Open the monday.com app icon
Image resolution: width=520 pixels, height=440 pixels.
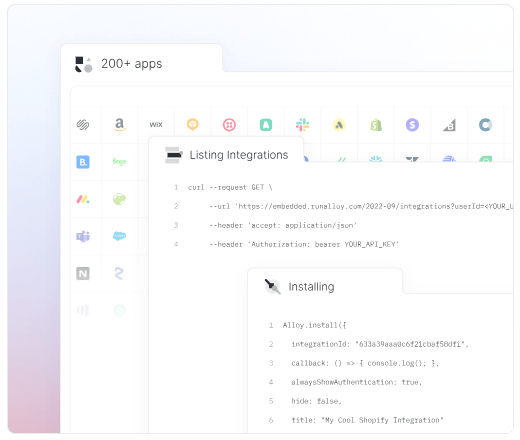[83, 199]
